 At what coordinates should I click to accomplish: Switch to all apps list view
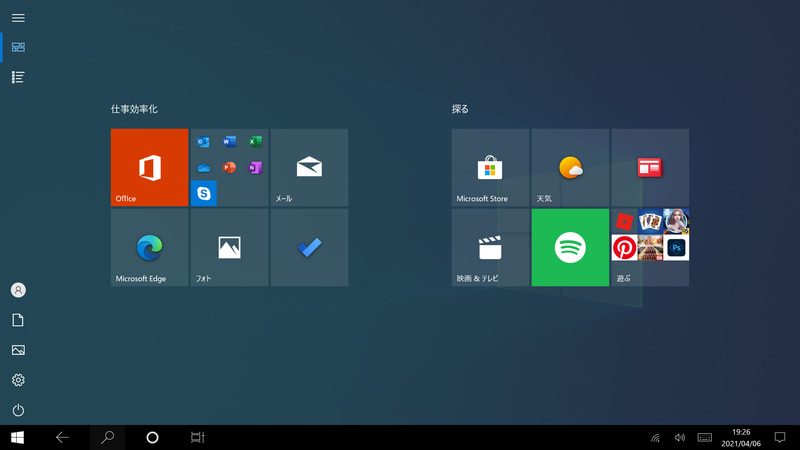[x=18, y=77]
